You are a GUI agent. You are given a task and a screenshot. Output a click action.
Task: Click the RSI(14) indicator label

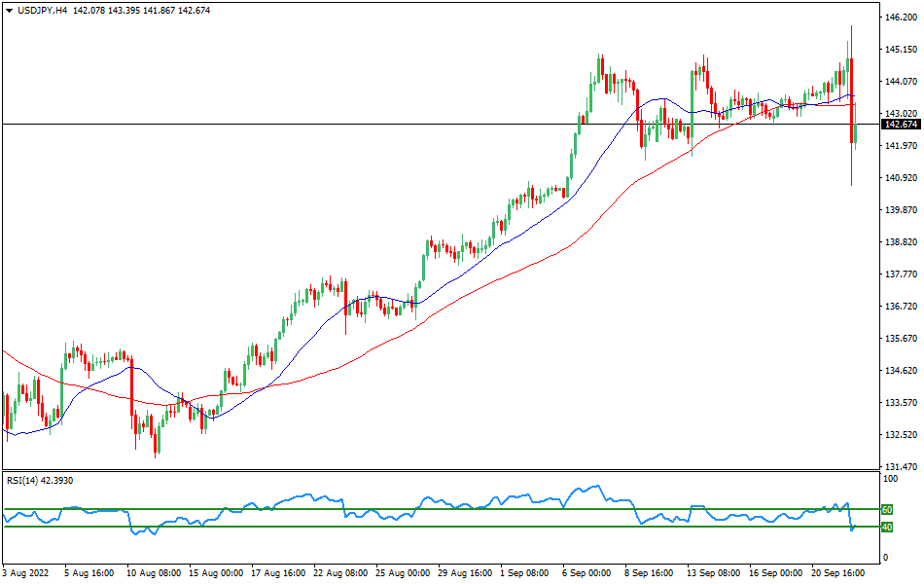tap(25, 480)
